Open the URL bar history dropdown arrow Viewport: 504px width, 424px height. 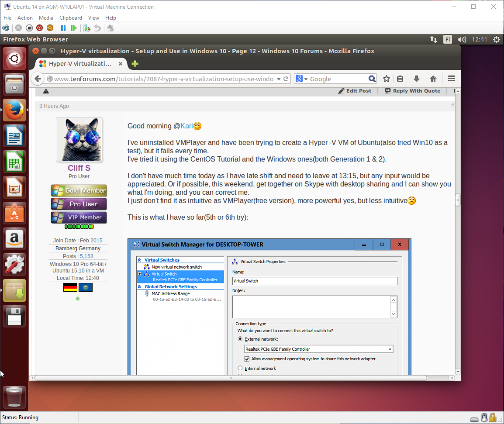click(x=279, y=79)
